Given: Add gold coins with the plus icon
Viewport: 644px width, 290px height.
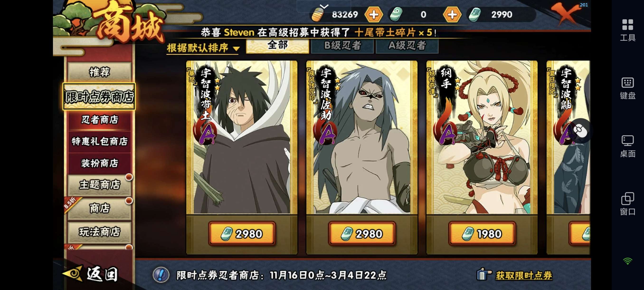Looking at the screenshot, I should (374, 15).
